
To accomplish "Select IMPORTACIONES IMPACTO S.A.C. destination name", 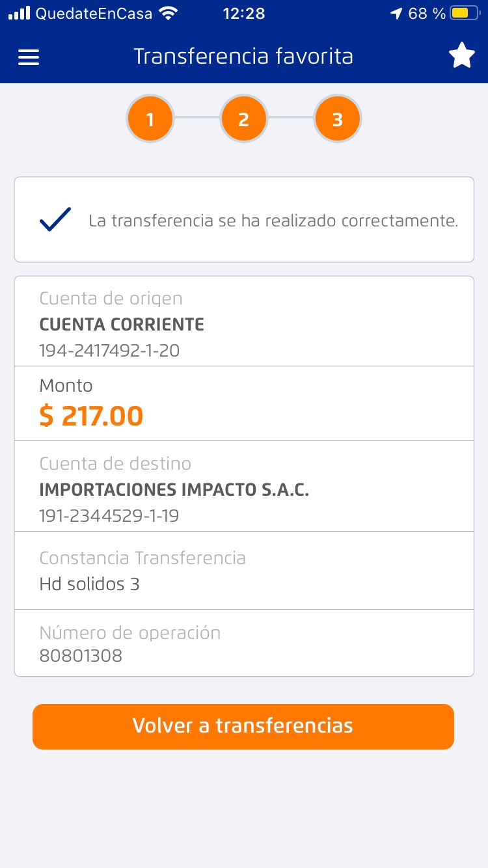I will click(174, 490).
